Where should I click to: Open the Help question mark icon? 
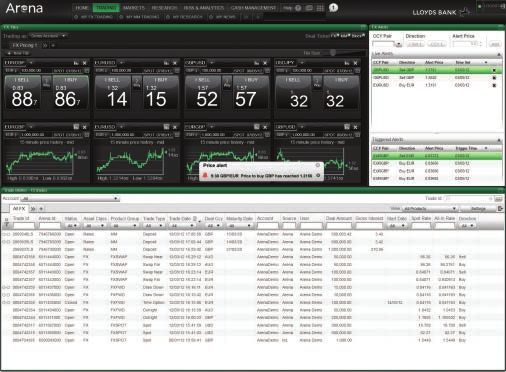(298, 8)
